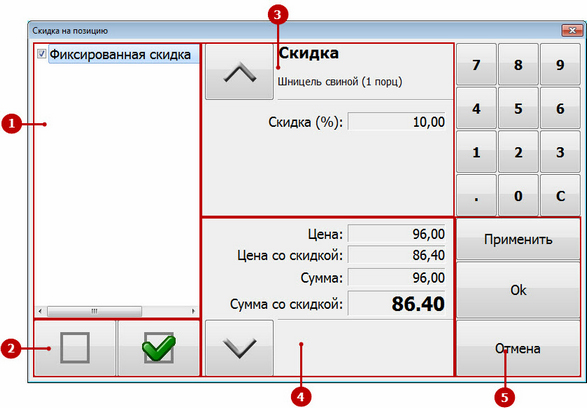Image resolution: width=587 pixels, height=408 pixels.
Task: Click the Применить button
Action: click(518, 239)
